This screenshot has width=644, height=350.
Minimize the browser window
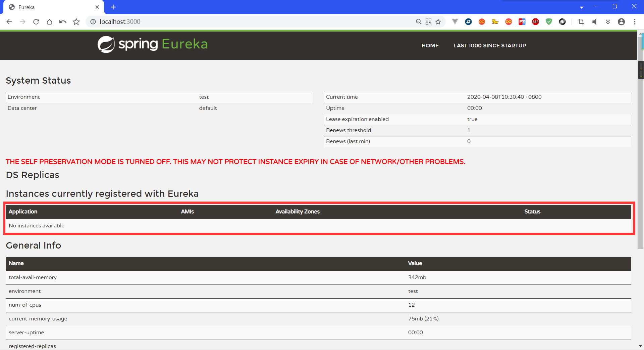point(596,6)
